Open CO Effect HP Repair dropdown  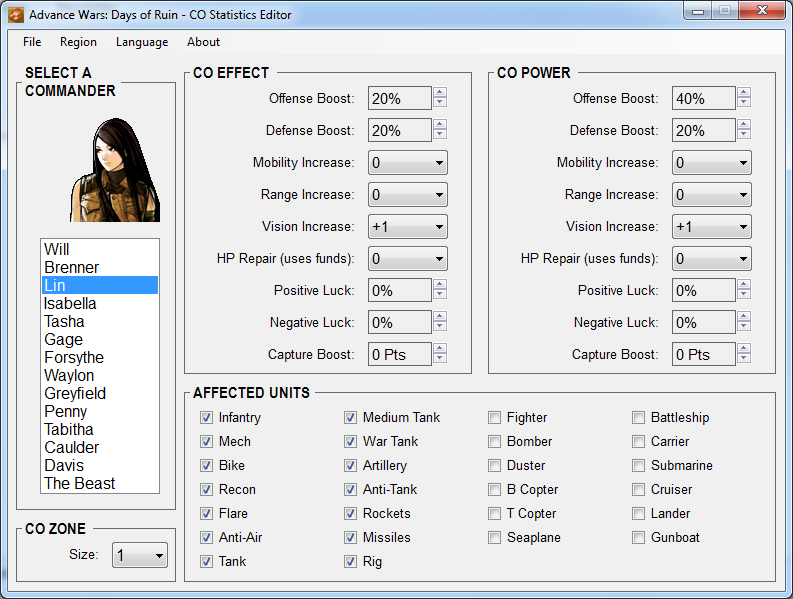coord(407,258)
